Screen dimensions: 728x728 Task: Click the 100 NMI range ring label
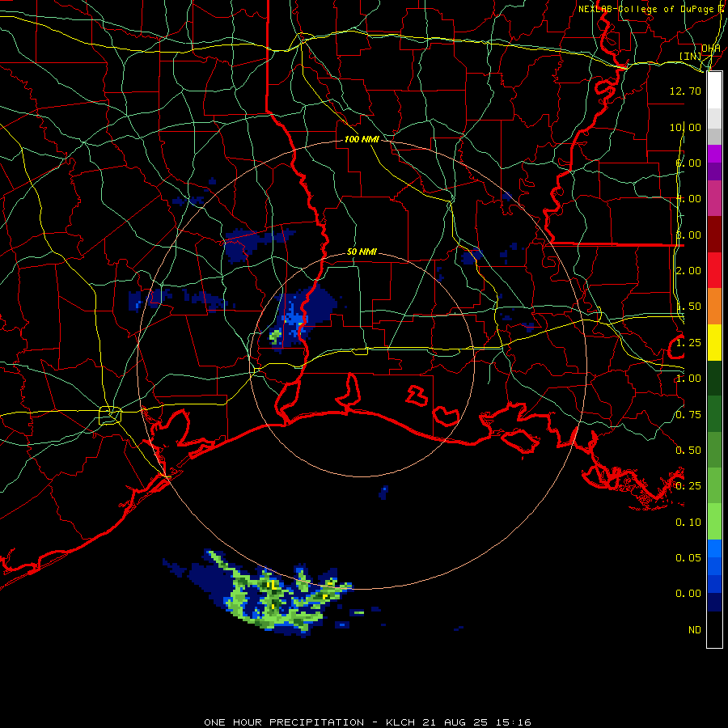(362, 139)
